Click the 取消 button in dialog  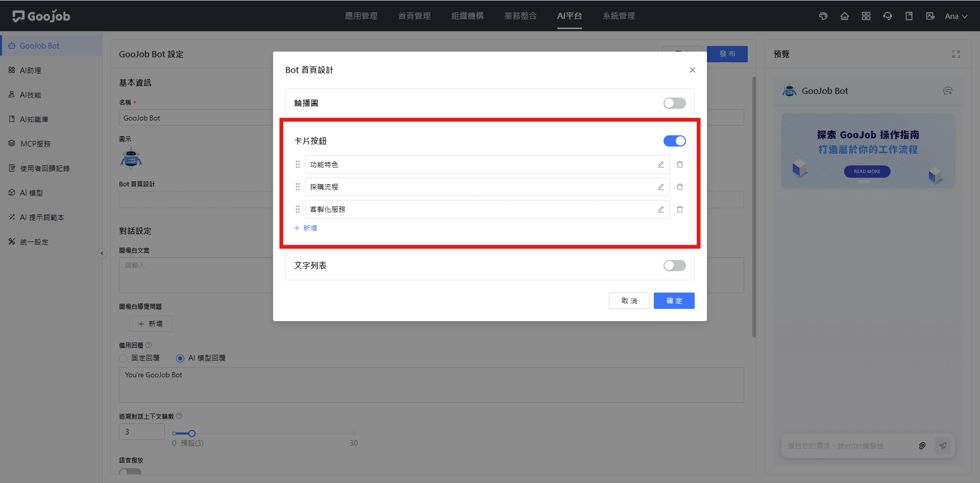pyautogui.click(x=629, y=301)
